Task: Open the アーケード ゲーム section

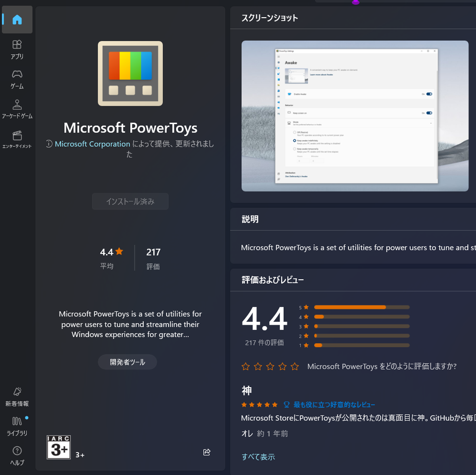Action: click(17, 109)
